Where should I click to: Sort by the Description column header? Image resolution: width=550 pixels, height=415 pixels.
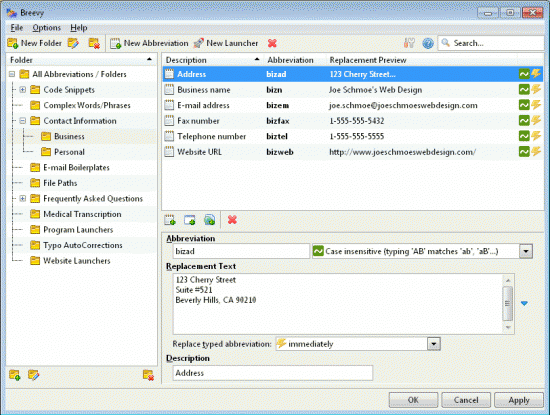(213, 60)
